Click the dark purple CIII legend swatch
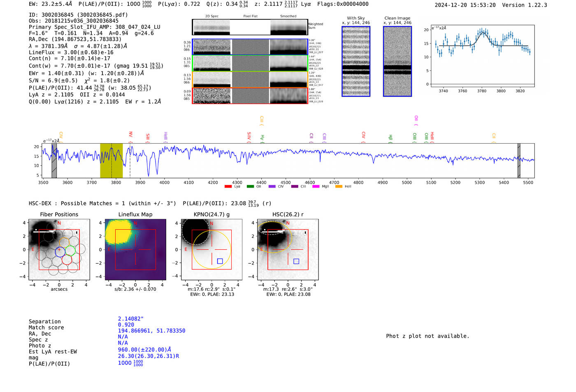576x392 pixels. tap(295, 186)
